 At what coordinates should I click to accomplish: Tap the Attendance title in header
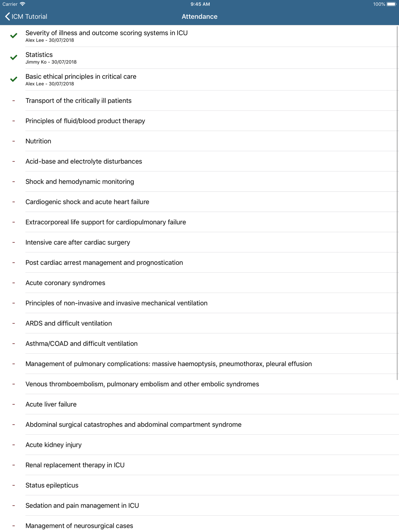199,16
